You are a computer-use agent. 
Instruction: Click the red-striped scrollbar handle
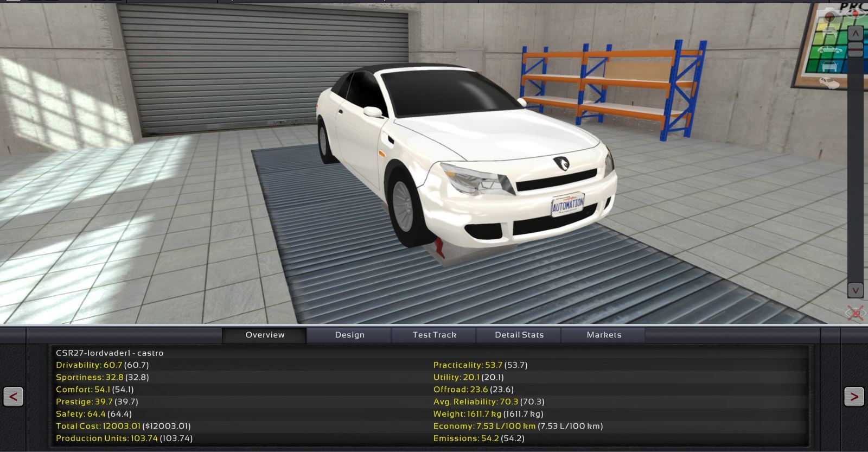point(855,50)
